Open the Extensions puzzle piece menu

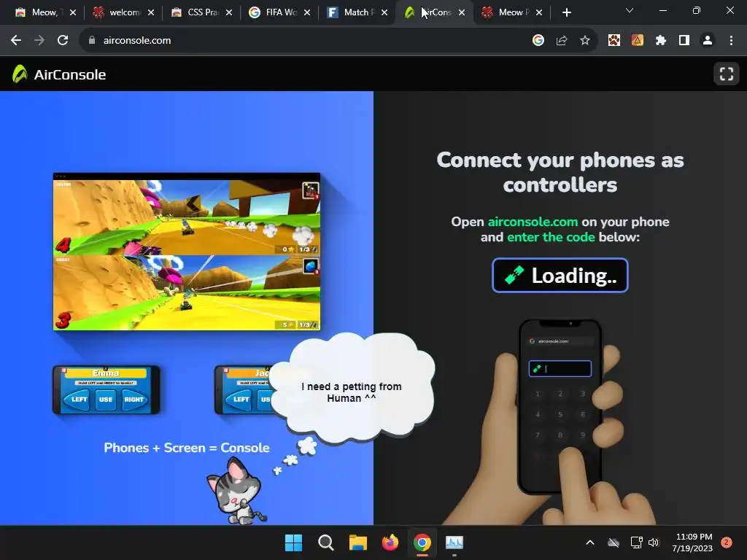point(661,41)
